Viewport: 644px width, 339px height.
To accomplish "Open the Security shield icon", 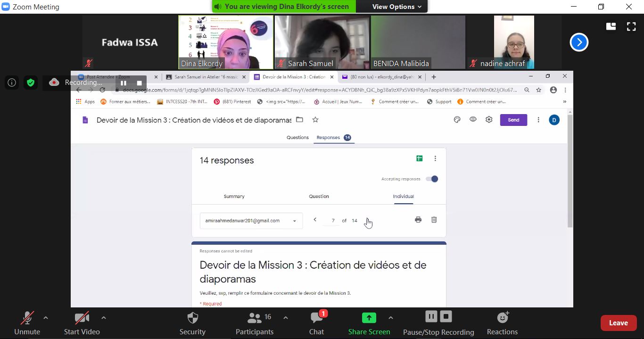I will (192, 318).
